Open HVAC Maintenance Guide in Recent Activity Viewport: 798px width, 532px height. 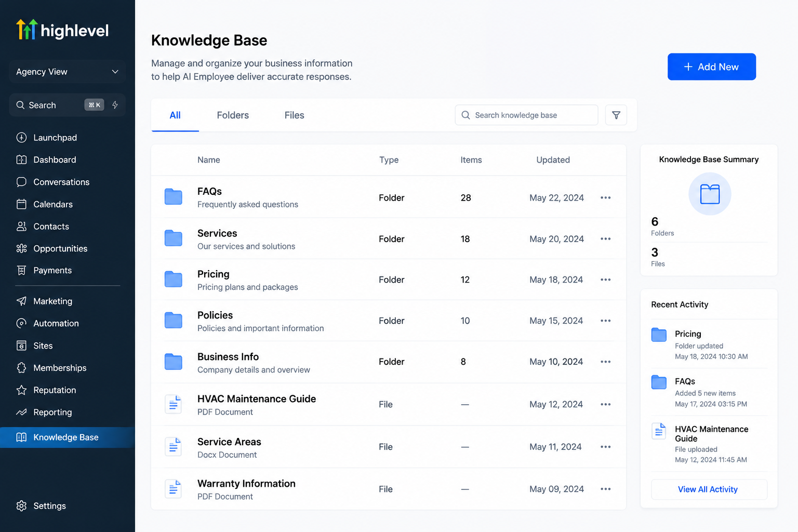(709, 444)
